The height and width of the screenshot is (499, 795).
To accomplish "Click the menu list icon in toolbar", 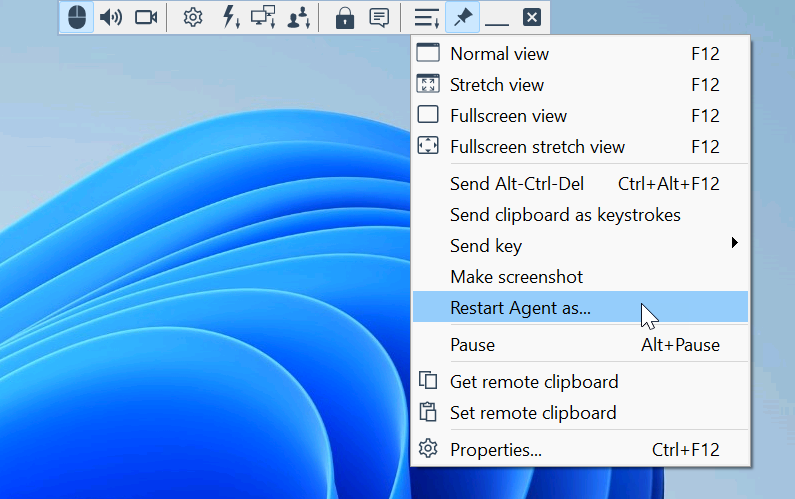I will (426, 17).
